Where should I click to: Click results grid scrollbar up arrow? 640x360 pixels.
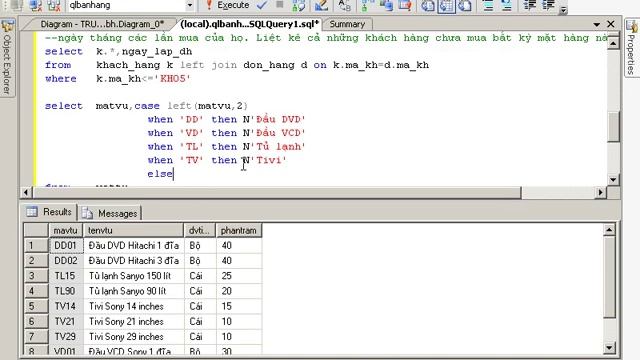point(609,230)
